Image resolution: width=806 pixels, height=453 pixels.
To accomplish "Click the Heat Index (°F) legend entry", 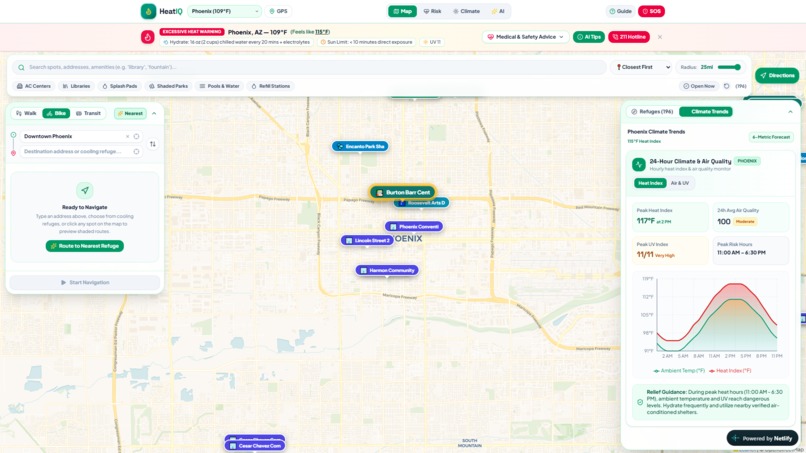I will point(730,371).
